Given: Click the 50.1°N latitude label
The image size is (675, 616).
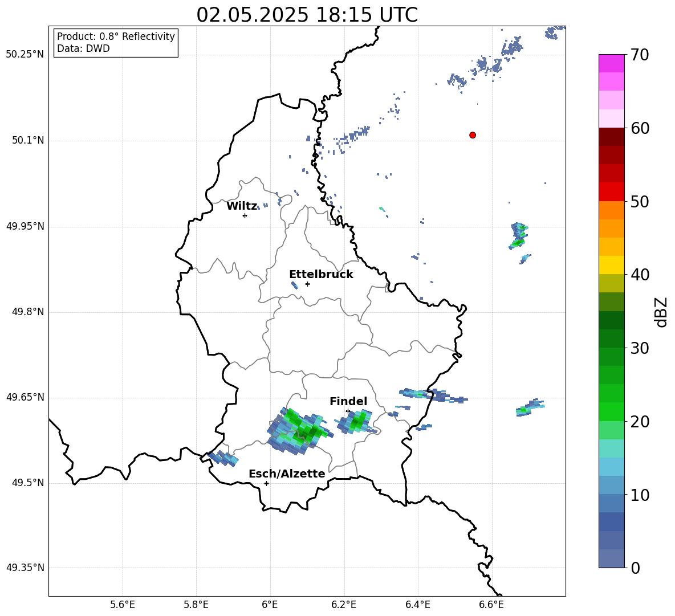Looking at the screenshot, I should [28, 141].
